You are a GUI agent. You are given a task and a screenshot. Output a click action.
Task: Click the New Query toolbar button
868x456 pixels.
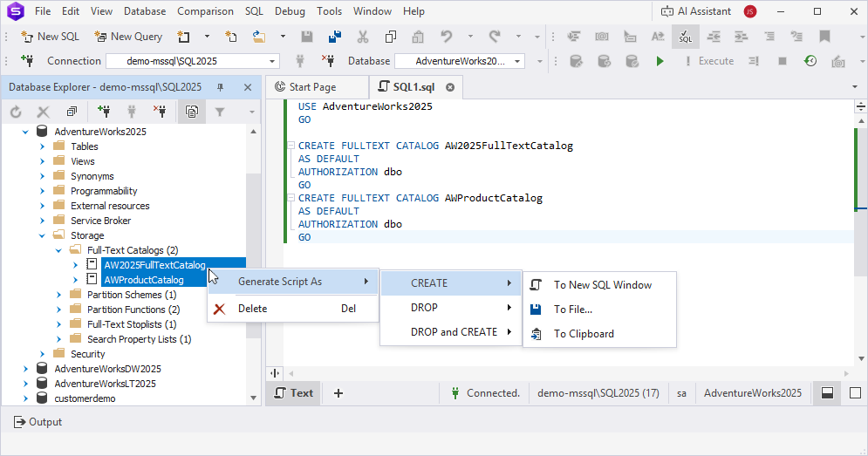click(128, 37)
